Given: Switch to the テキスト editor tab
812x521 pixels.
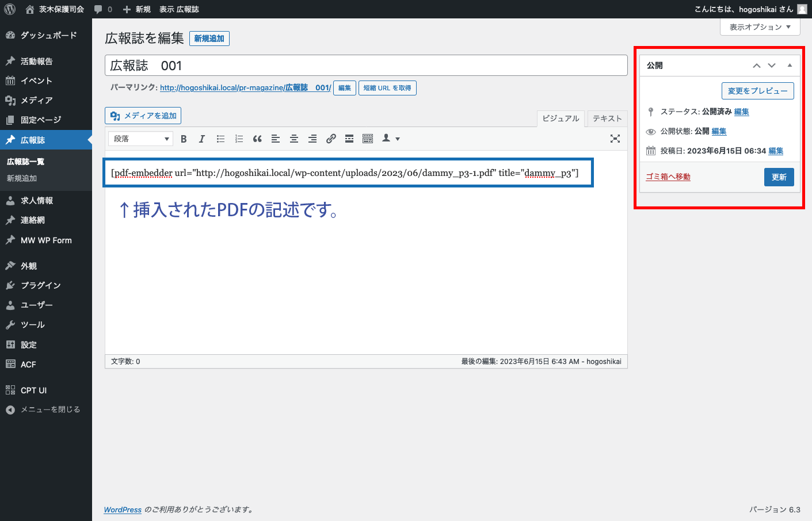Looking at the screenshot, I should (x=607, y=118).
